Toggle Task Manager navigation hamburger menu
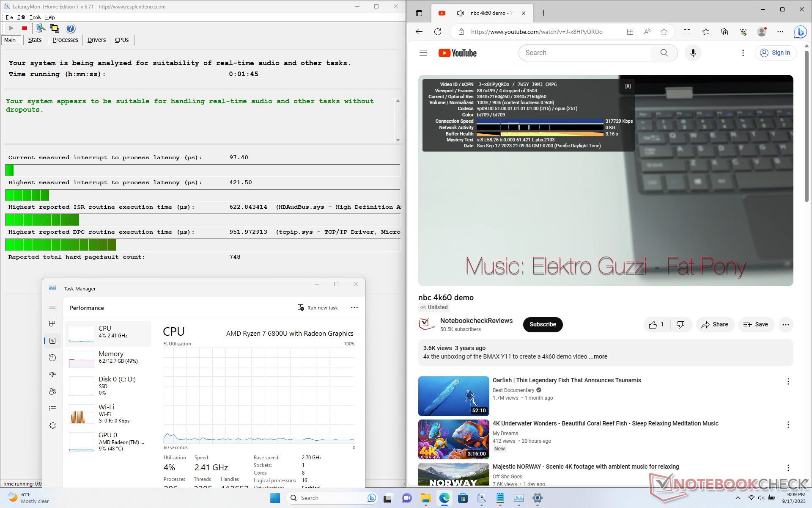Image resolution: width=812 pixels, height=508 pixels. pos(52,307)
